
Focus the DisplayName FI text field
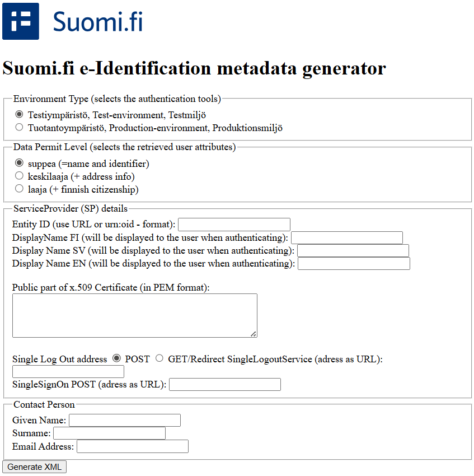click(346, 237)
